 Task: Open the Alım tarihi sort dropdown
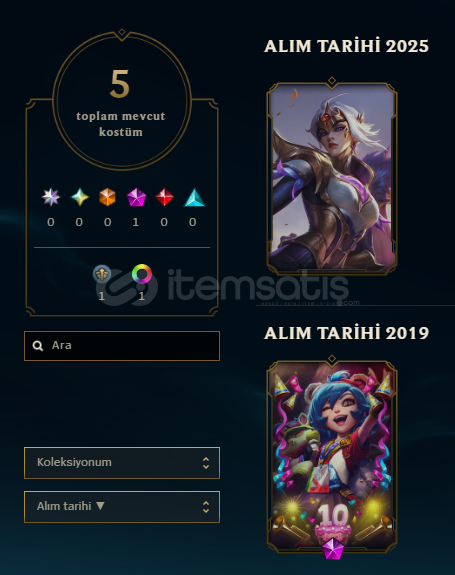[x=122, y=507]
